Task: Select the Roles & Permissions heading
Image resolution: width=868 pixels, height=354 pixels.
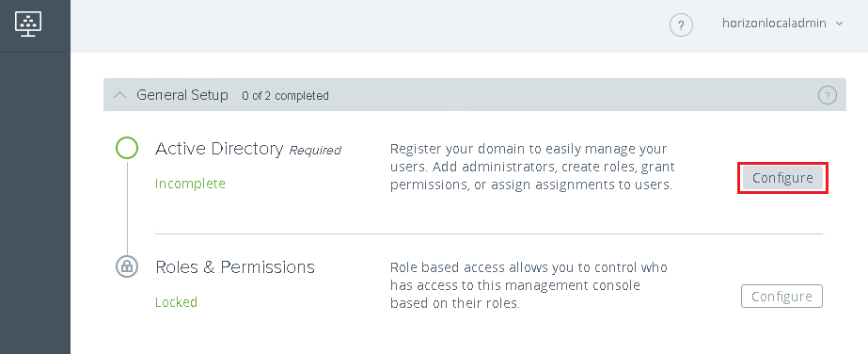Action: tap(235, 267)
